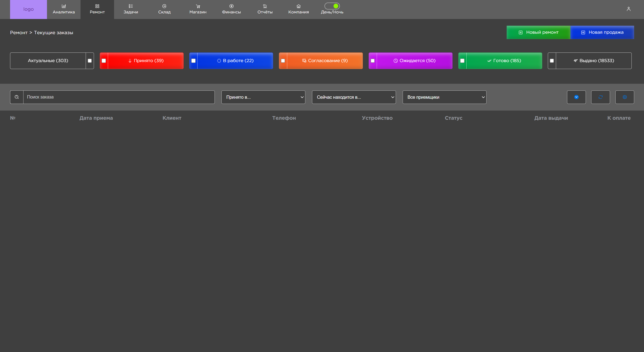Open Сейчас находится в... dropdown
The width and height of the screenshot is (644, 352).
coord(354,97)
